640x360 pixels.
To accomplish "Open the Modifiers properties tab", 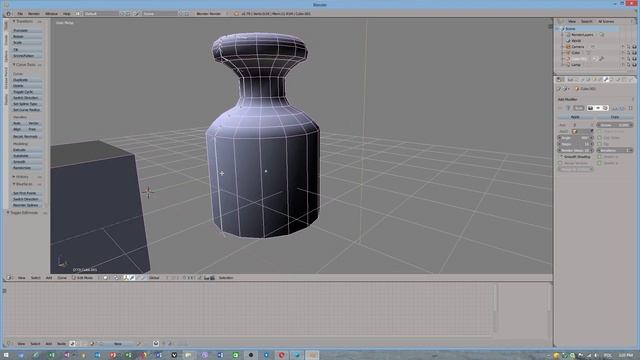I will (606, 79).
